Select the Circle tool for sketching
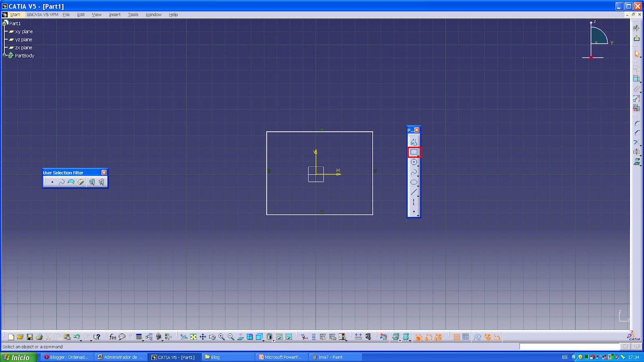Viewport: 644px width, 362px height. 414,162
